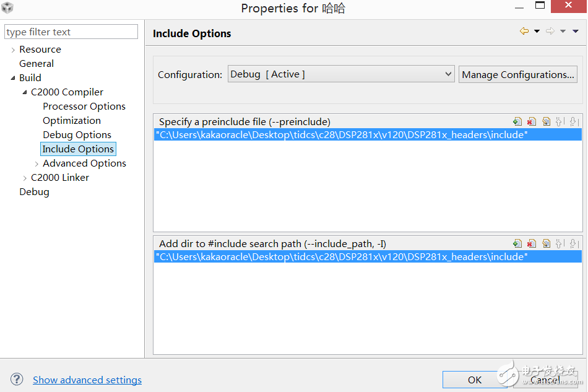This screenshot has width=588, height=392.
Task: Collapse the Build tree node
Action: (x=13, y=78)
